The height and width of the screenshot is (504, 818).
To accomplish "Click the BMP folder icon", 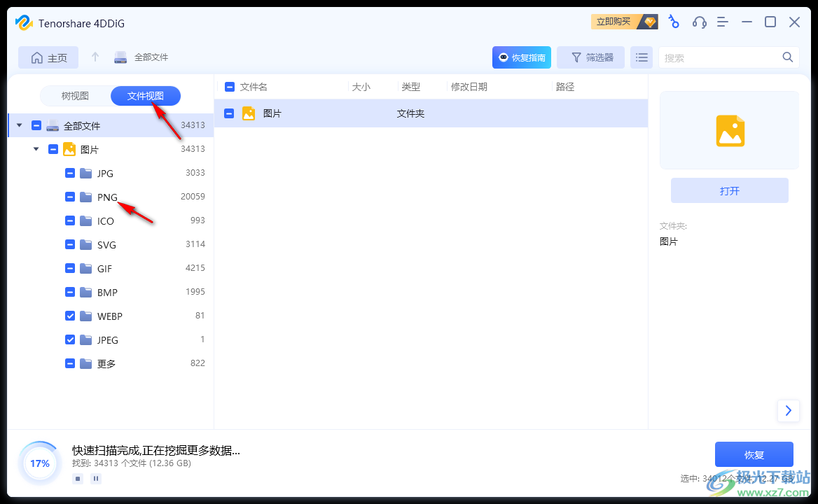I will 86,292.
